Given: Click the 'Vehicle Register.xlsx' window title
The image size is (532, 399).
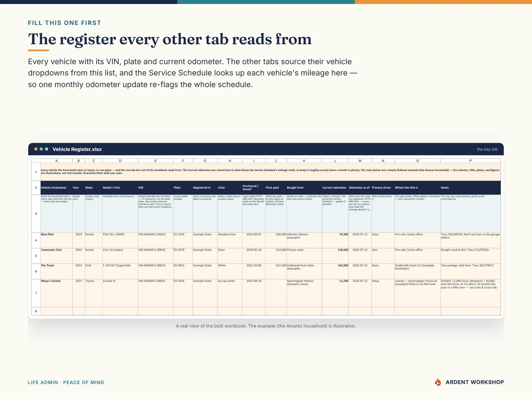Looking at the screenshot, I should (x=77, y=149).
